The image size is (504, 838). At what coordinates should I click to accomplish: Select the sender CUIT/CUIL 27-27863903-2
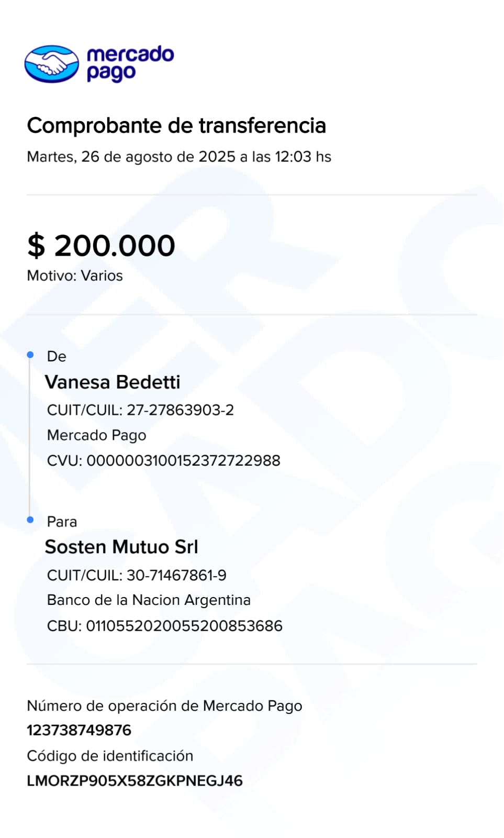(140, 410)
